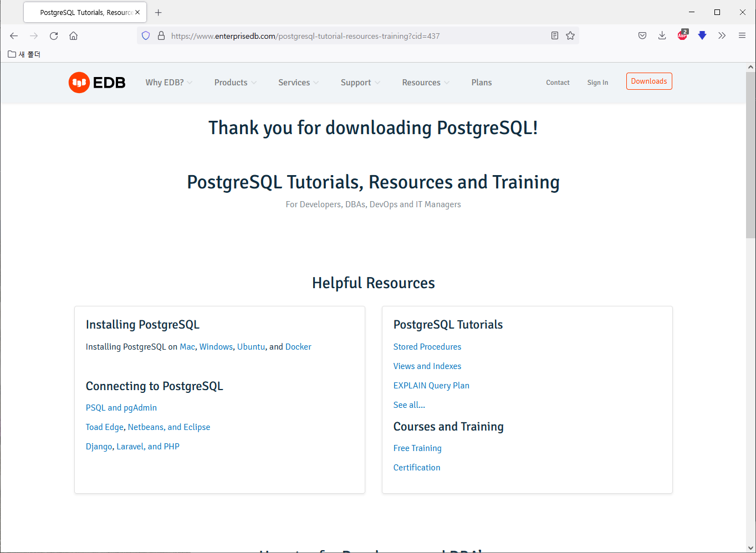Open the Certification link
This screenshot has height=553, width=756.
[x=417, y=468]
